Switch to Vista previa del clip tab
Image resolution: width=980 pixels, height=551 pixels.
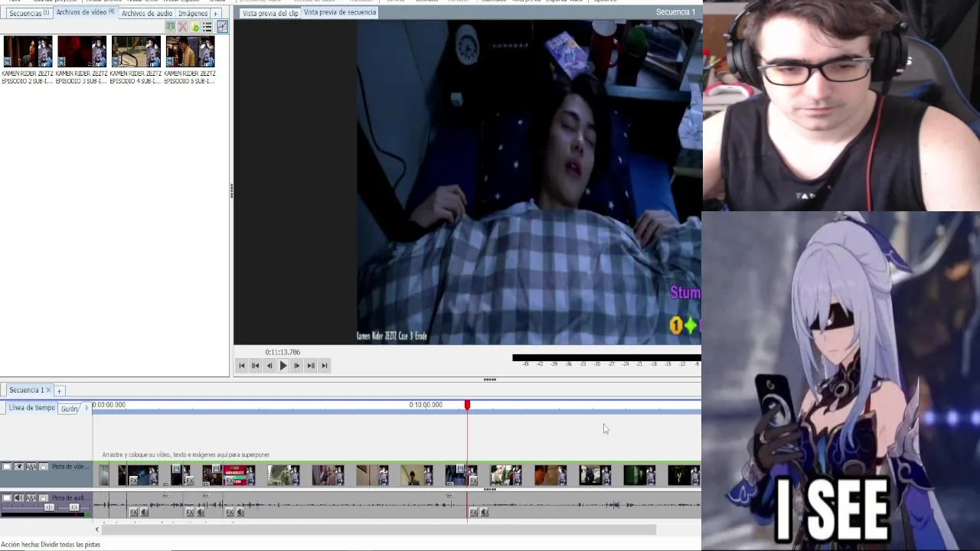click(270, 14)
